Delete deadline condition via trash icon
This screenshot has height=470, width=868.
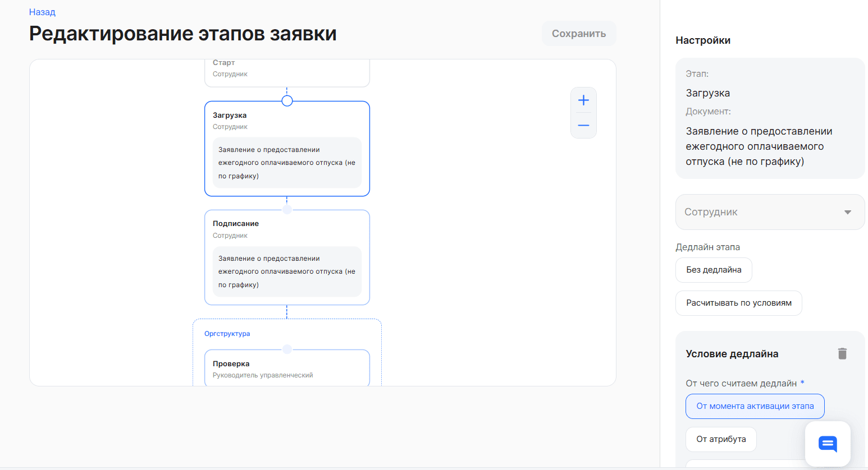(842, 353)
